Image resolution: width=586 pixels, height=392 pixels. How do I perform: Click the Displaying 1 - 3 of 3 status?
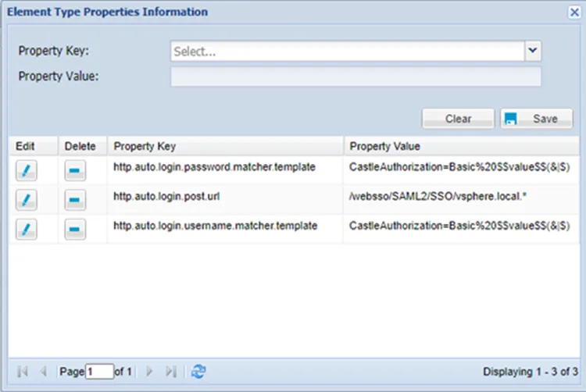pyautogui.click(x=531, y=372)
